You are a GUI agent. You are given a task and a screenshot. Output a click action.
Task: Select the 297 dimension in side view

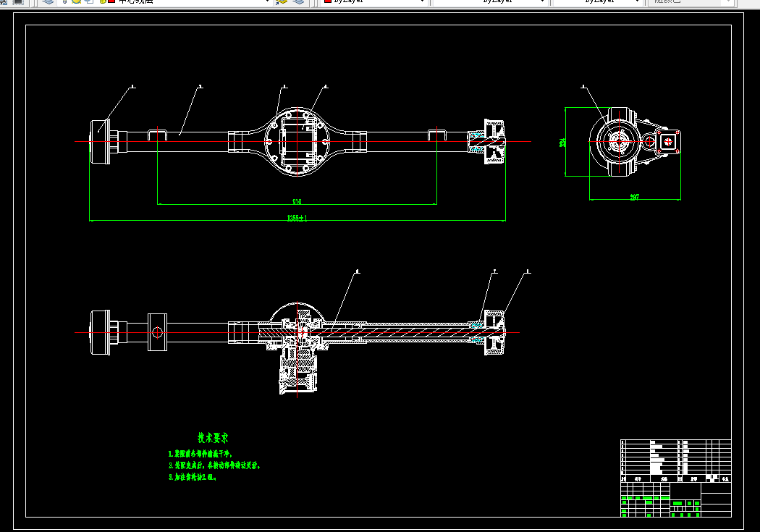click(635, 197)
